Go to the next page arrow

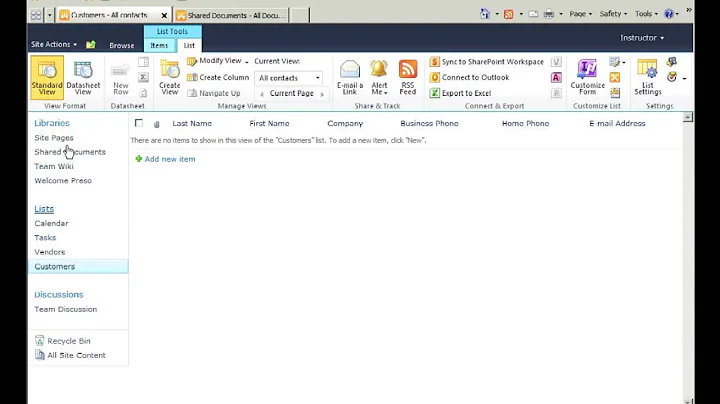click(322, 94)
